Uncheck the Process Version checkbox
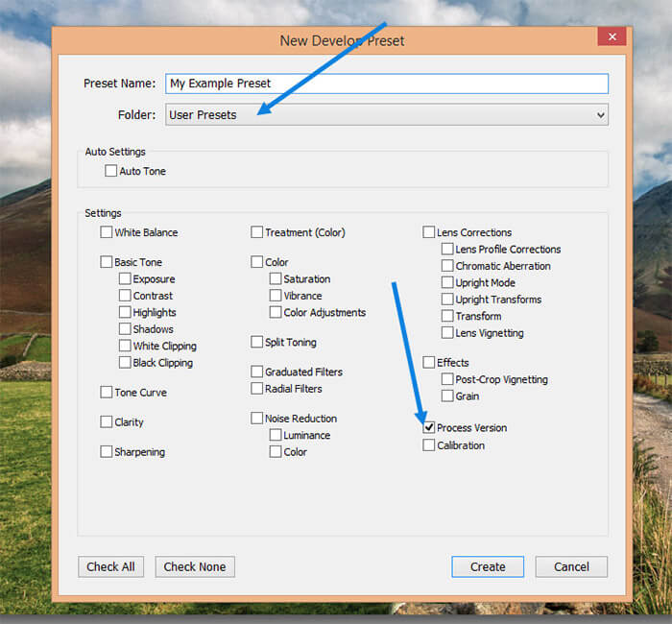The width and height of the screenshot is (672, 624). (x=428, y=427)
